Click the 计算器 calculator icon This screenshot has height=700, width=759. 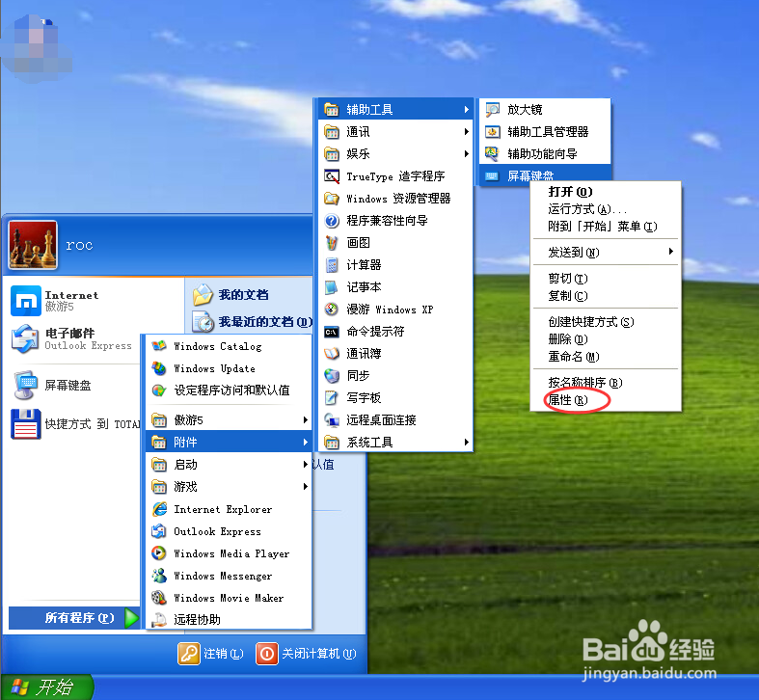[x=332, y=265]
